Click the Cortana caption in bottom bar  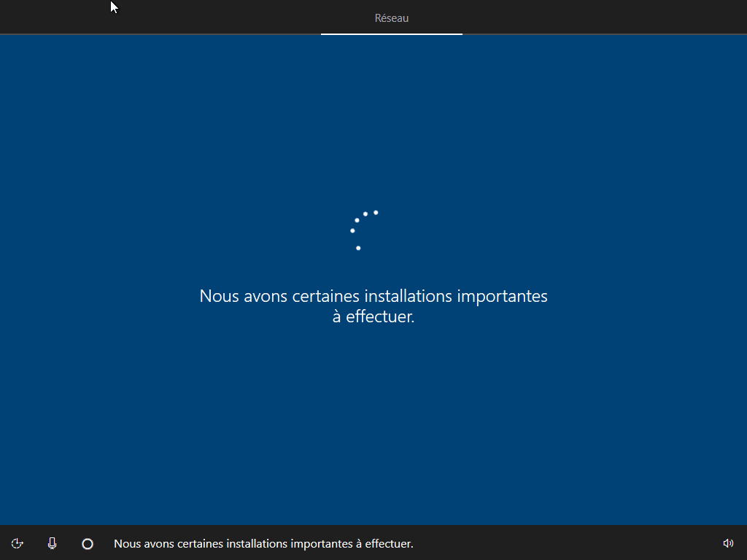click(263, 544)
